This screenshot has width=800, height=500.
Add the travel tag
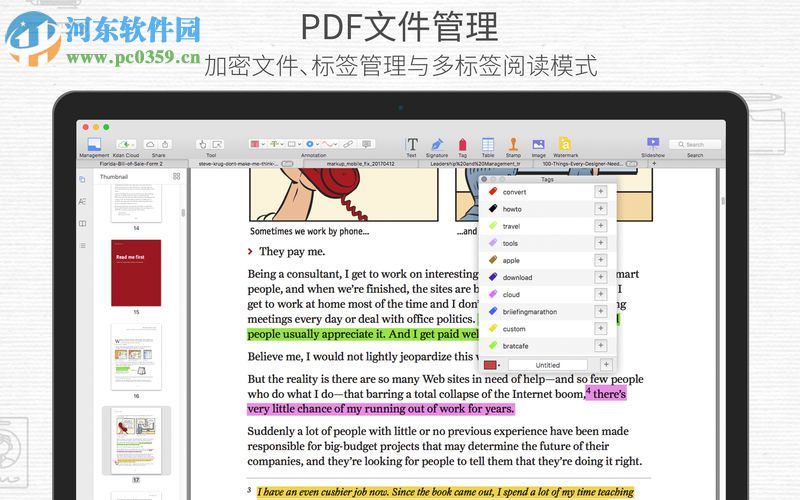point(601,226)
